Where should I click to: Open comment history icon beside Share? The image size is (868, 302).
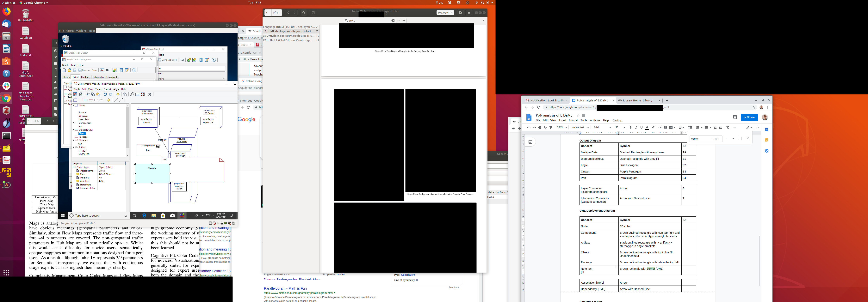[x=735, y=117]
